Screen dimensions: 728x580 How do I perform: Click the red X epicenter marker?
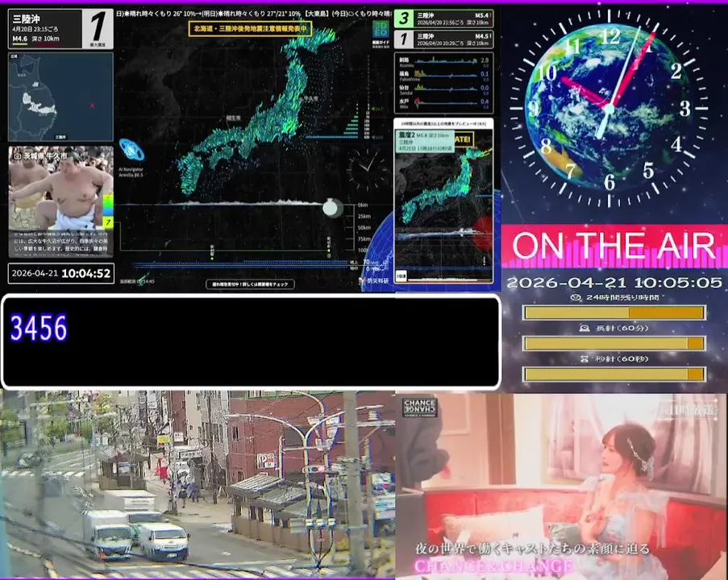[92, 106]
